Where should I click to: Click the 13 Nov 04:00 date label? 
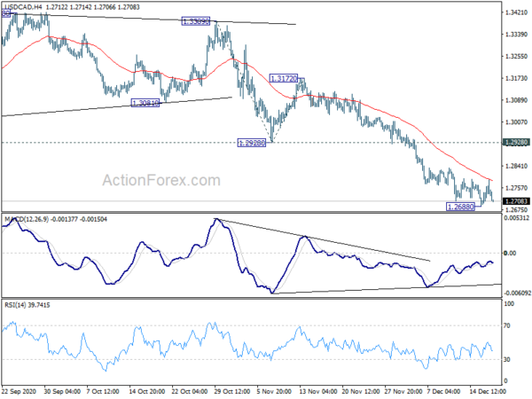tap(318, 392)
